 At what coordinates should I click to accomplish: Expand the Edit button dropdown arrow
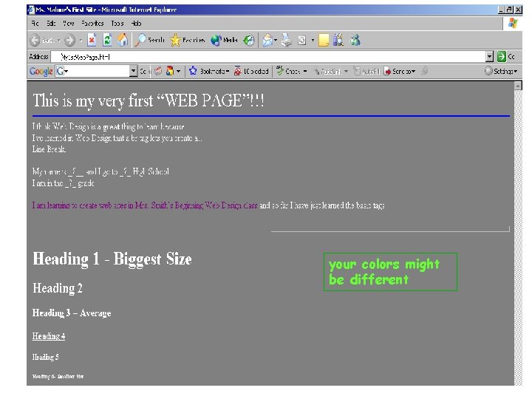[313, 41]
